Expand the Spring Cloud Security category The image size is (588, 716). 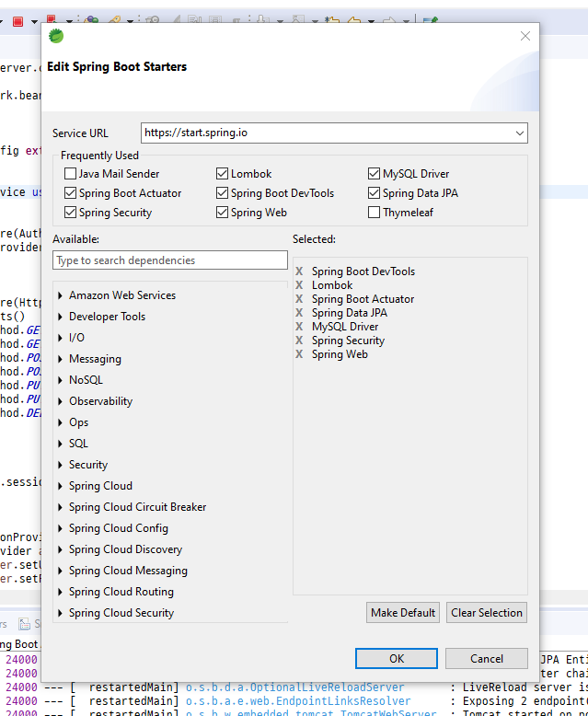(60, 613)
